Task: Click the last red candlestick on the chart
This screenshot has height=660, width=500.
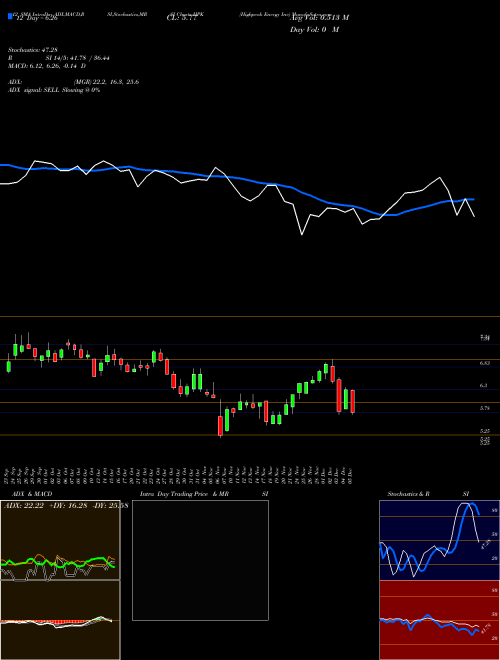Action: tap(353, 402)
